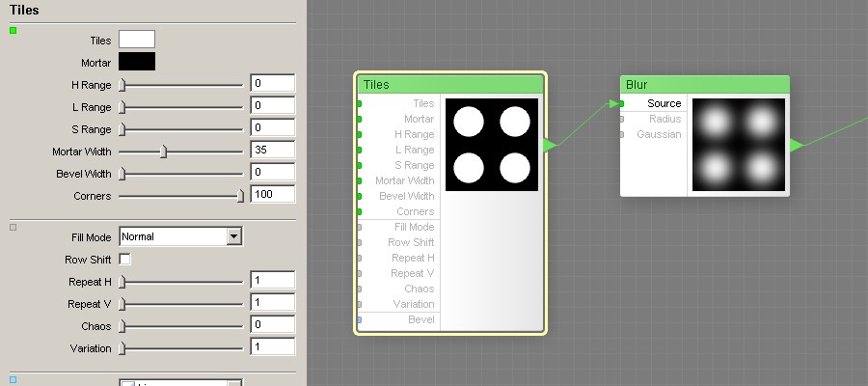The width and height of the screenshot is (868, 386).
Task: Click the Tiles node output arrow
Action: pos(550,145)
